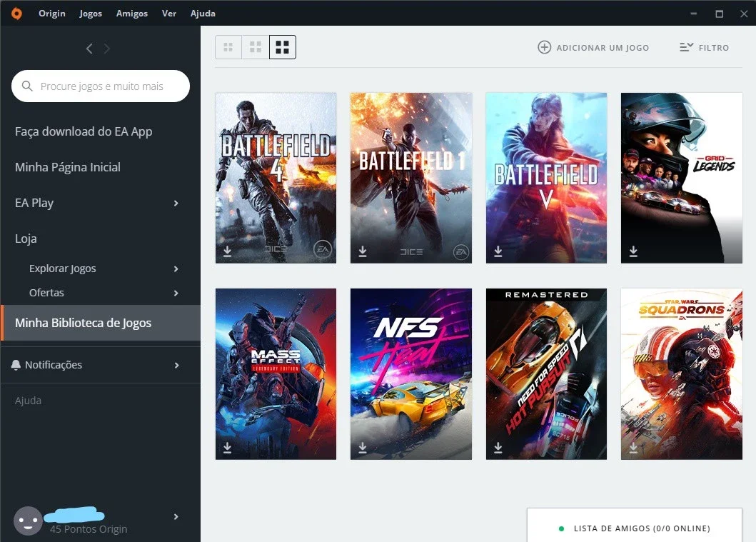The height and width of the screenshot is (542, 756).
Task: Switch to medium tile view
Action: click(256, 47)
